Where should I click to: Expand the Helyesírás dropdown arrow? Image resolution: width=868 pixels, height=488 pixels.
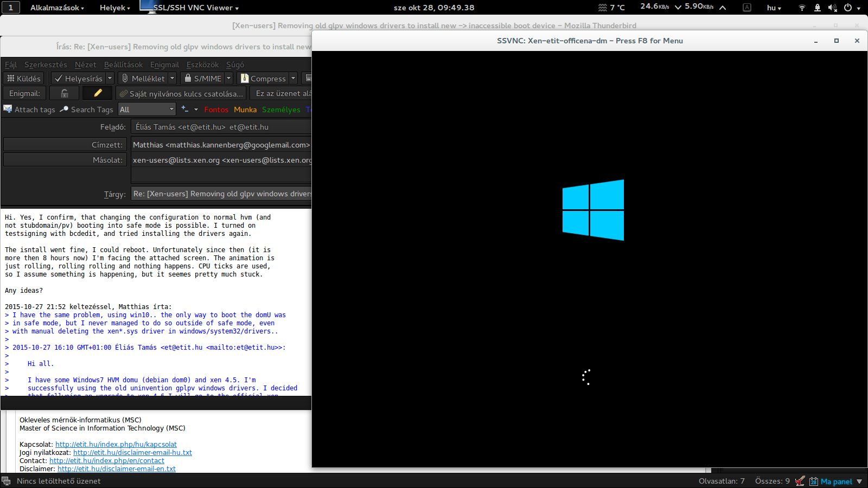coord(110,79)
